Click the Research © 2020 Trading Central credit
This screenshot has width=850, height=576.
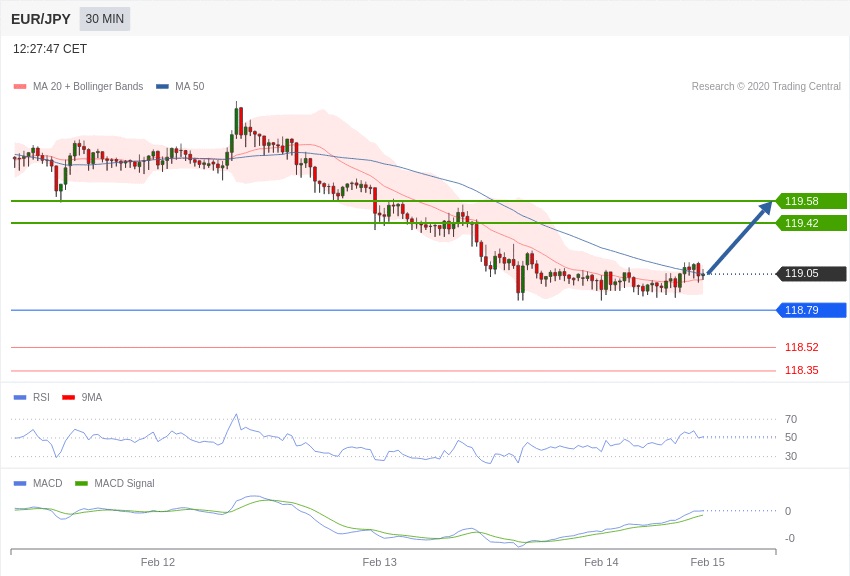coord(766,87)
